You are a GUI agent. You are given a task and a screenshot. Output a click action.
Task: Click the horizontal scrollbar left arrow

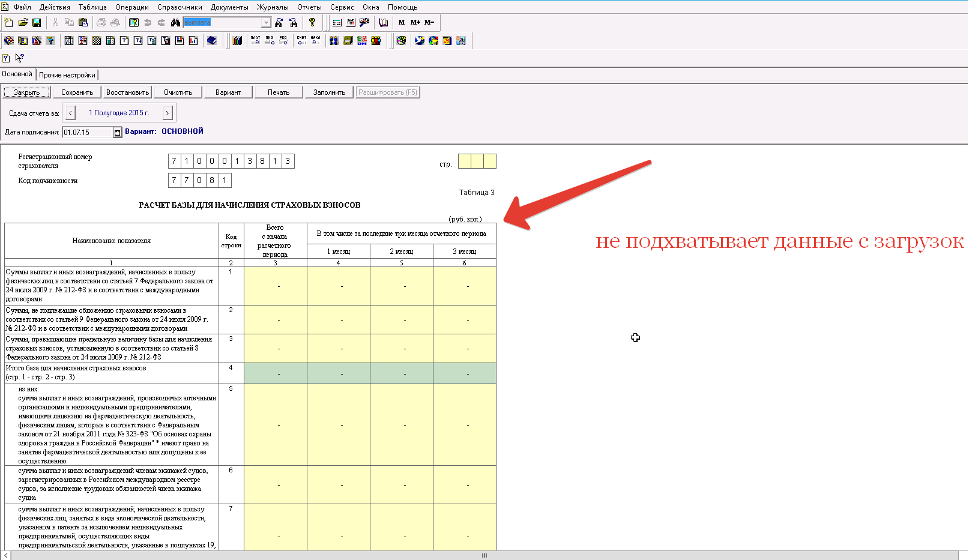click(x=6, y=556)
